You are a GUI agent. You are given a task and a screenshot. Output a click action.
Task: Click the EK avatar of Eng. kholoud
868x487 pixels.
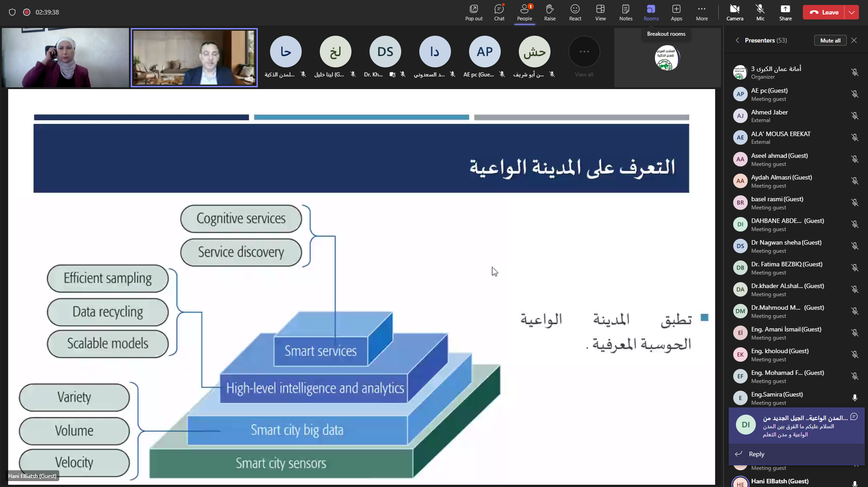(x=740, y=355)
